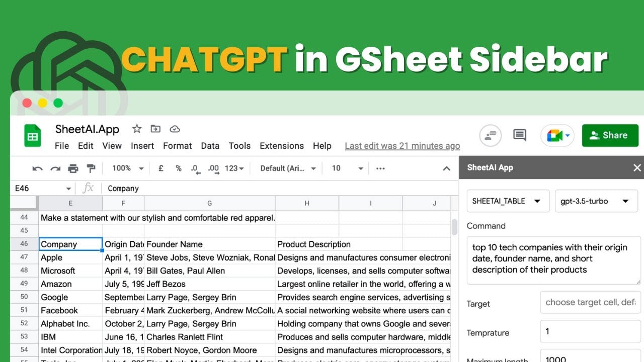Open the move-to-folder icon beside the title
The height and width of the screenshot is (362, 644).
point(155,129)
